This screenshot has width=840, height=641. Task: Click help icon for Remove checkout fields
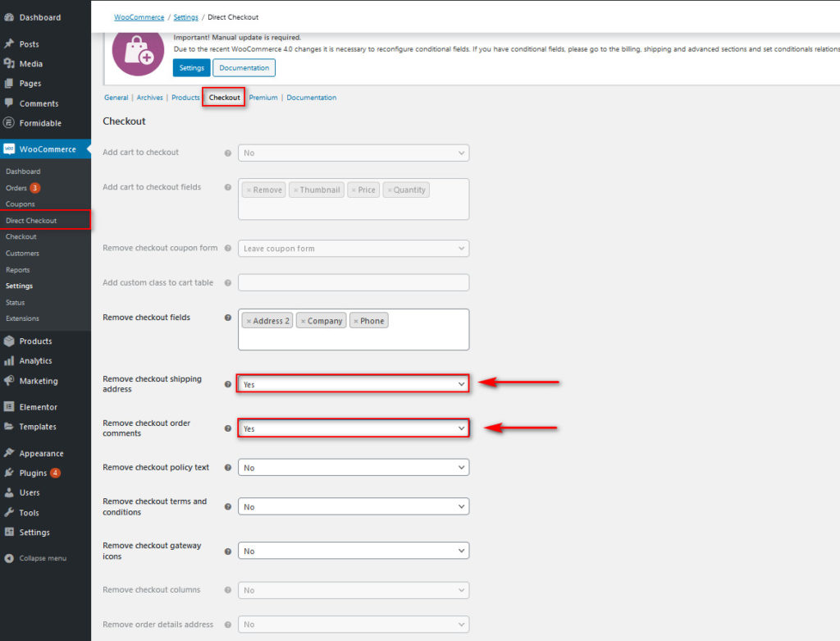[228, 318]
